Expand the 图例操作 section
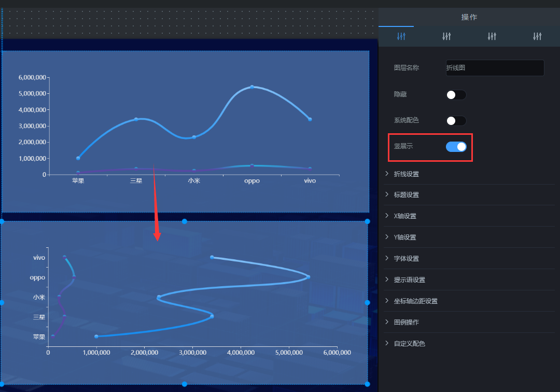This screenshot has width=560, height=392. click(469, 322)
